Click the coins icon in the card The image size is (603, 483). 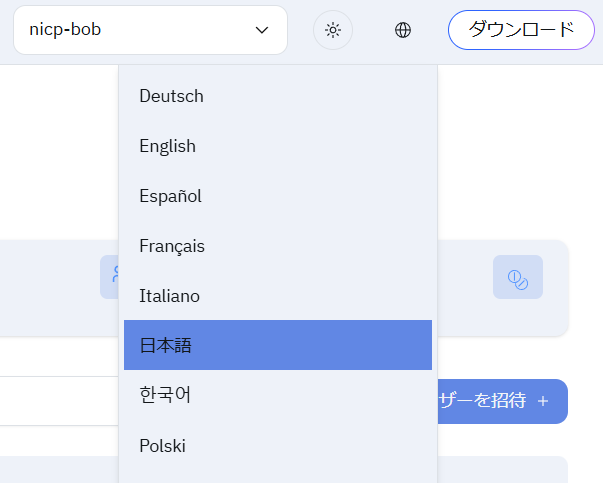[518, 277]
